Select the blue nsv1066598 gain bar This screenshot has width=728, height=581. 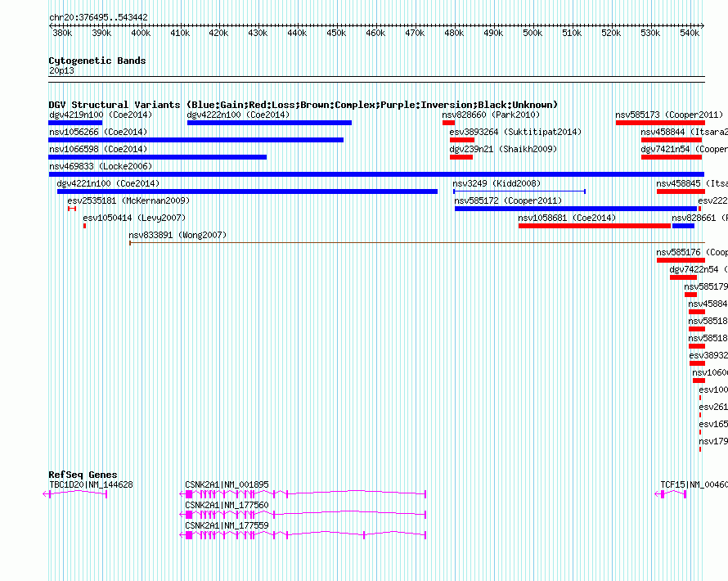point(157,157)
